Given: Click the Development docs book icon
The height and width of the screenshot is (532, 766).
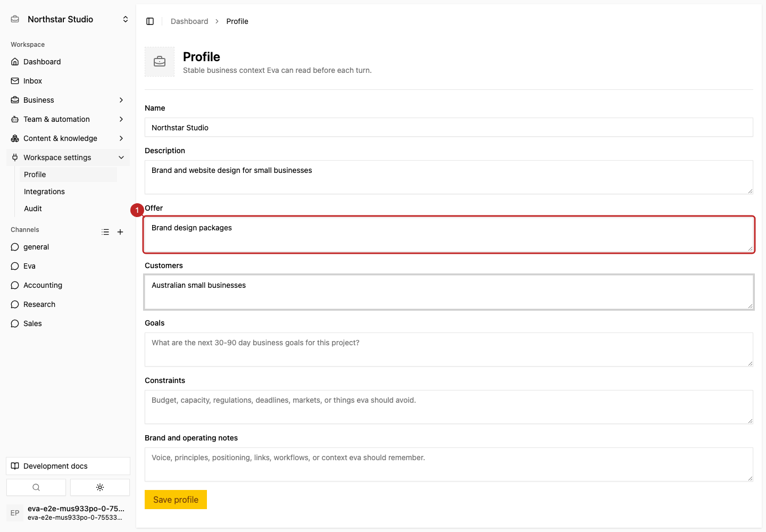Looking at the screenshot, I should click(15, 466).
